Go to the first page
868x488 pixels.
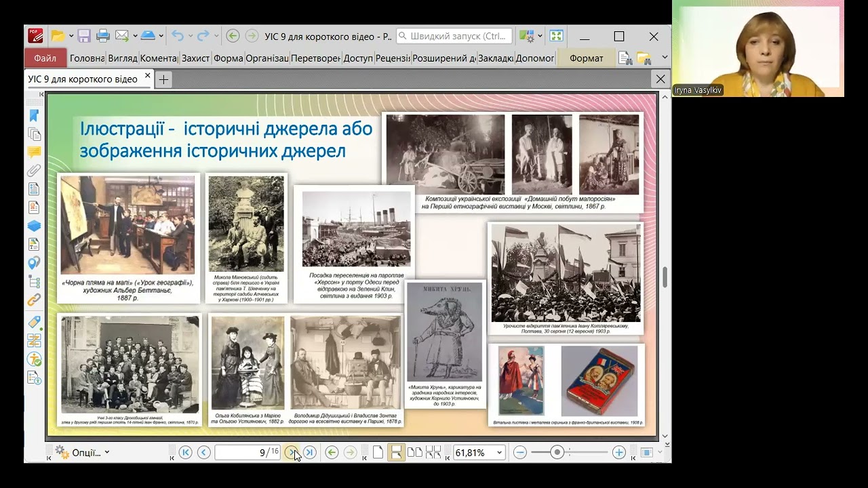pyautogui.click(x=185, y=453)
